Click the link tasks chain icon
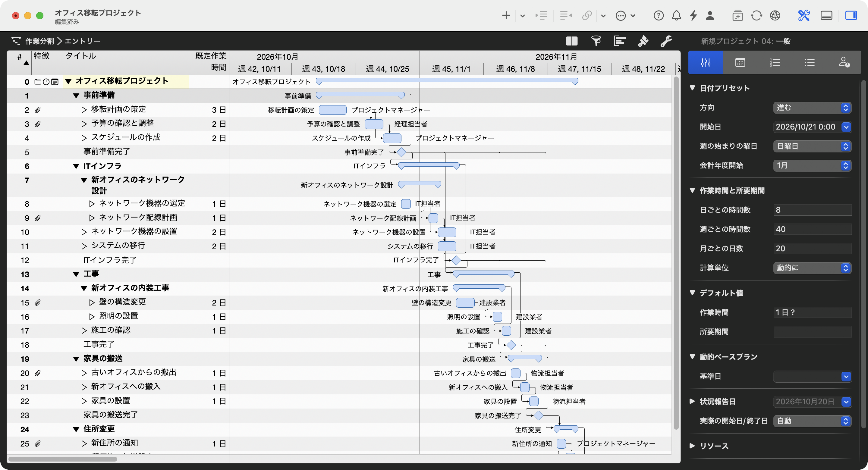 click(x=587, y=15)
